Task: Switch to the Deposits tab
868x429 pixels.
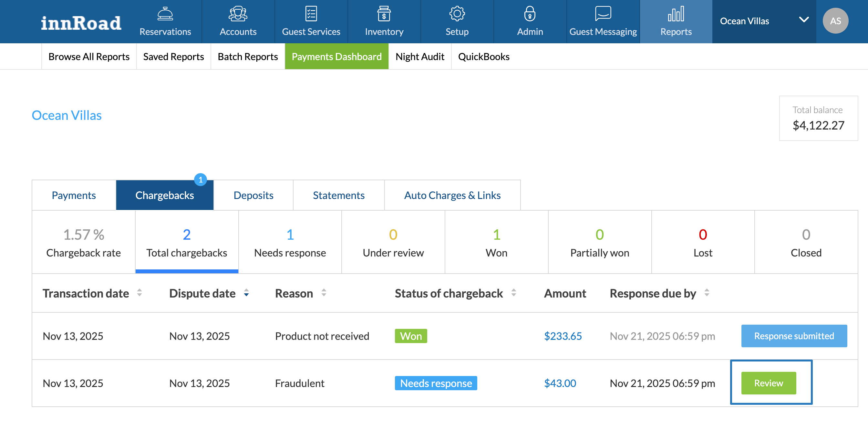Action: tap(253, 195)
